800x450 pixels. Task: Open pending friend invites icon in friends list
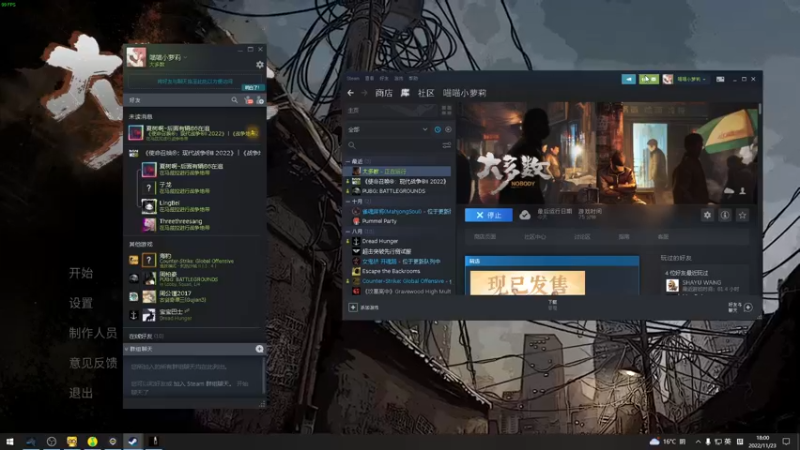(x=248, y=101)
